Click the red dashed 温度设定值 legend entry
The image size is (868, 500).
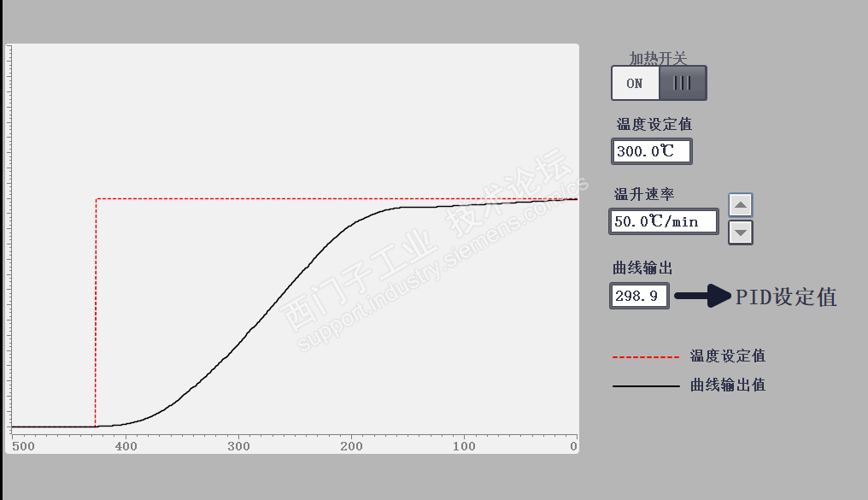click(x=689, y=356)
